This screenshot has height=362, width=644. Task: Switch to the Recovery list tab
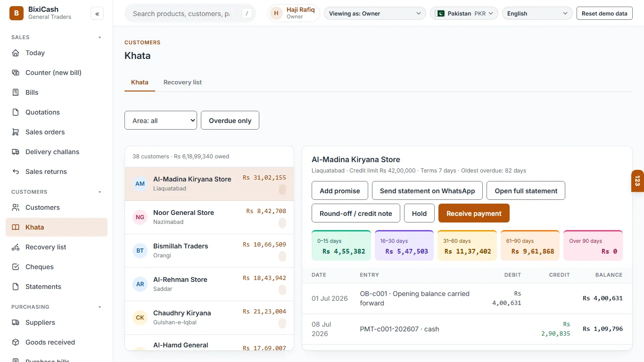[182, 82]
